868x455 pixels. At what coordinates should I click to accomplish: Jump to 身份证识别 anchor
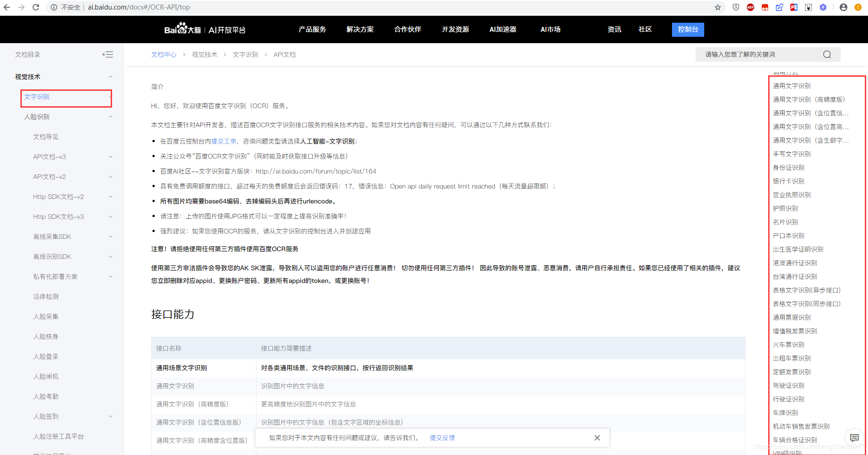[x=789, y=168]
